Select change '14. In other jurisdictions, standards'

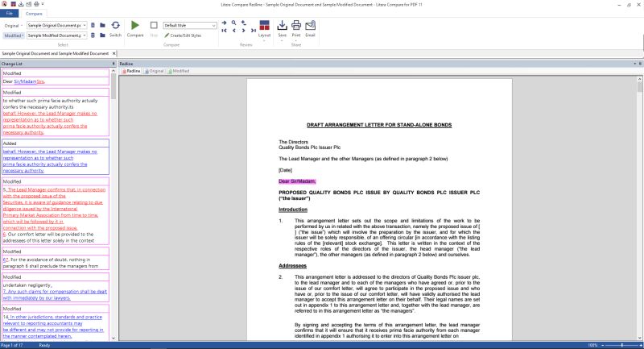[x=56, y=322]
